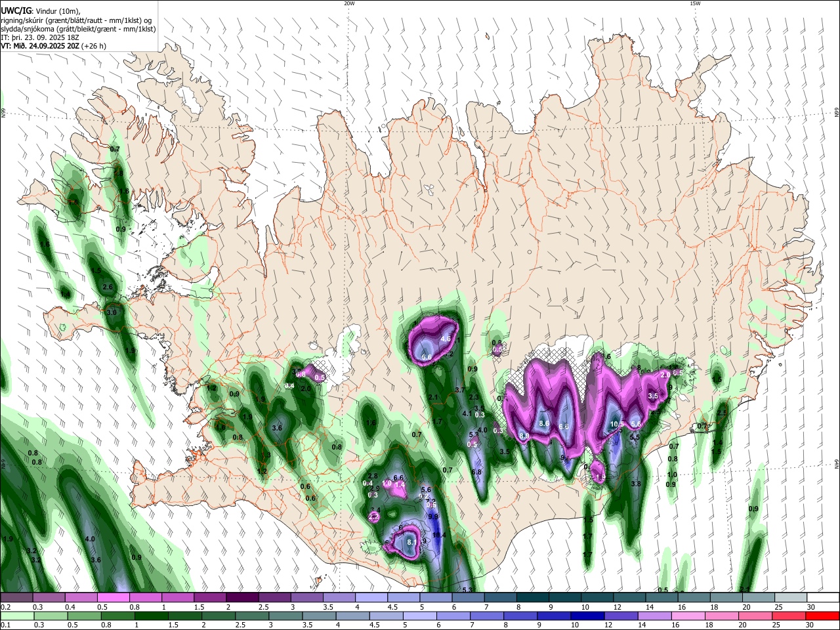
Task: Click the pale lavender snow-legend swatch at 4
Action: (370, 598)
